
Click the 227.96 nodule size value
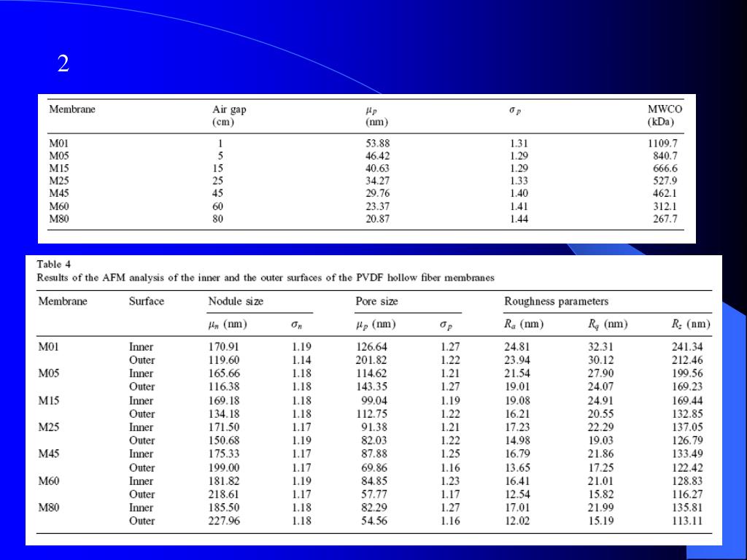click(x=224, y=521)
